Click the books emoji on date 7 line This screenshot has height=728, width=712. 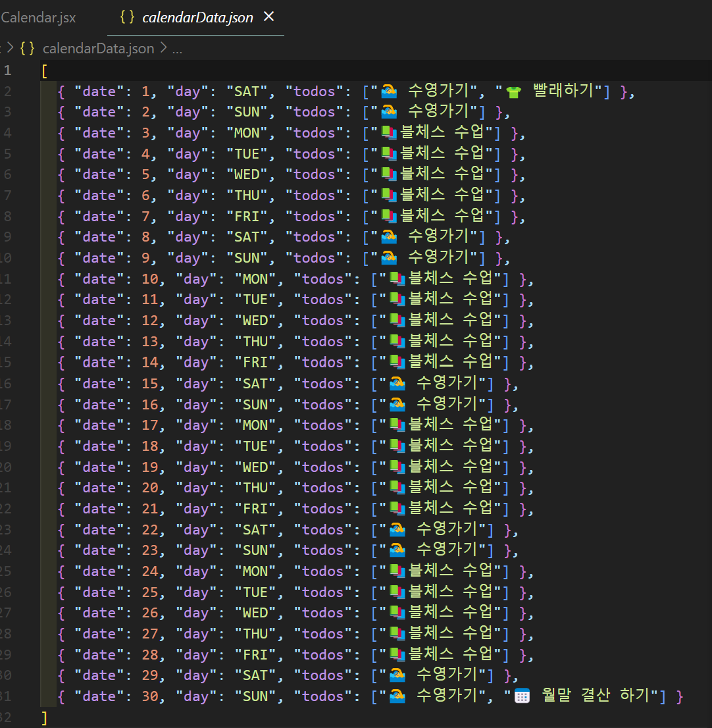click(389, 217)
